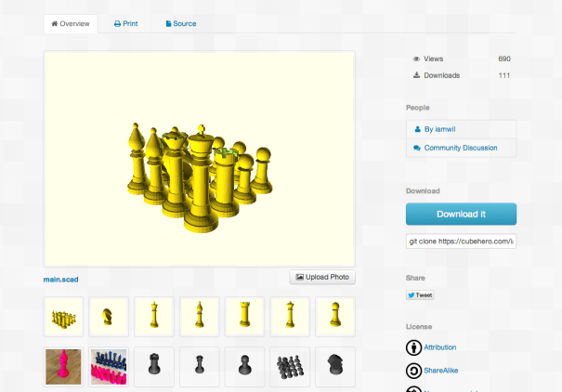The width and height of the screenshot is (562, 392).
Task: Open the pink bishop photo thumbnail
Action: point(63,367)
